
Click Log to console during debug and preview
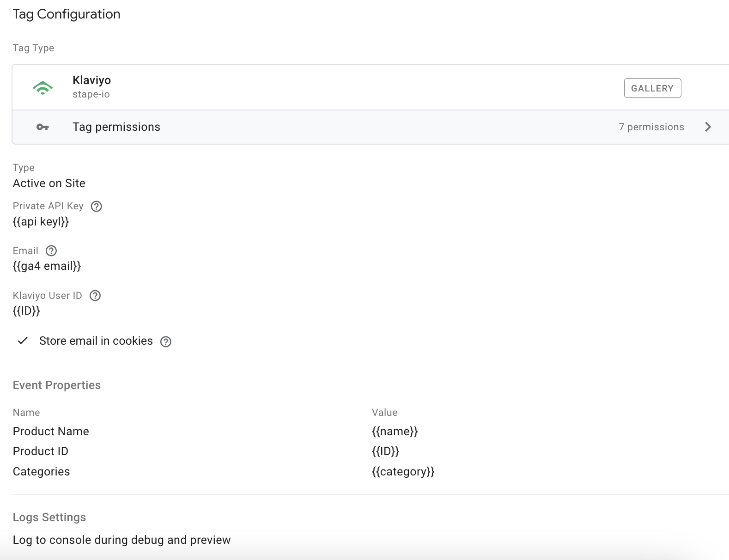click(x=121, y=540)
